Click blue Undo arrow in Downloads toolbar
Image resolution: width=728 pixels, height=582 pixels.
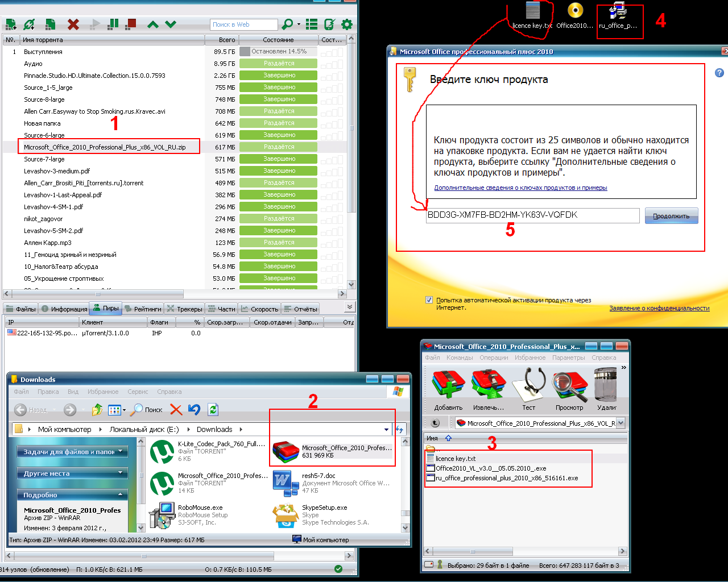click(x=195, y=410)
